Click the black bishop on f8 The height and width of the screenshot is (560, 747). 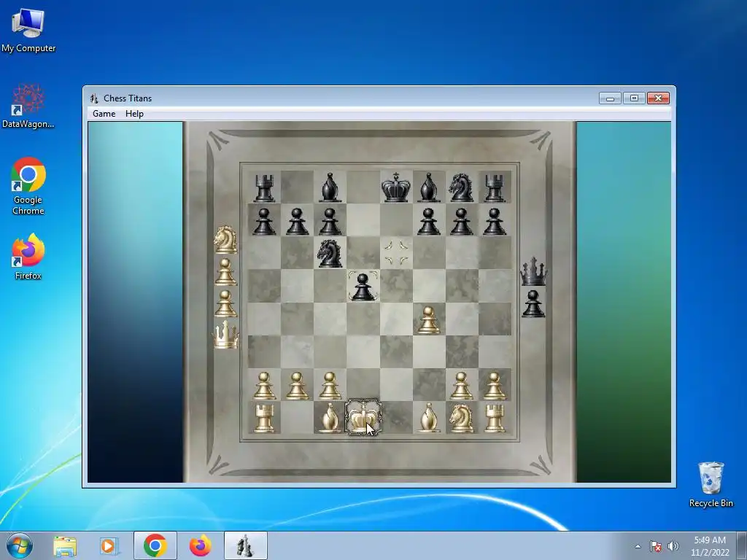[x=428, y=187]
